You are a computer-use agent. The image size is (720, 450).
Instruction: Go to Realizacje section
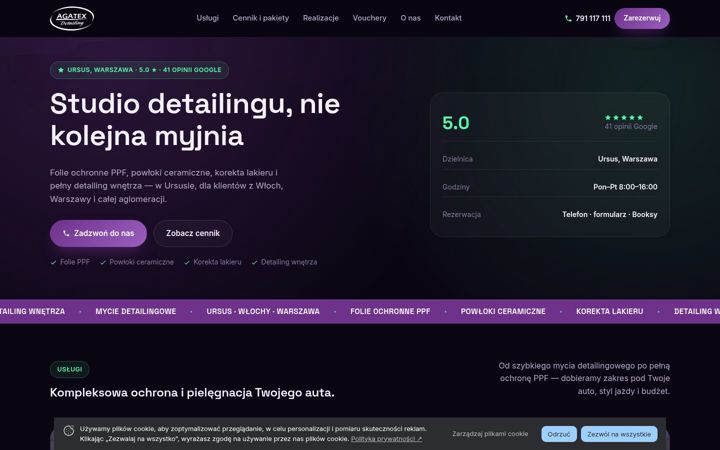(x=321, y=18)
